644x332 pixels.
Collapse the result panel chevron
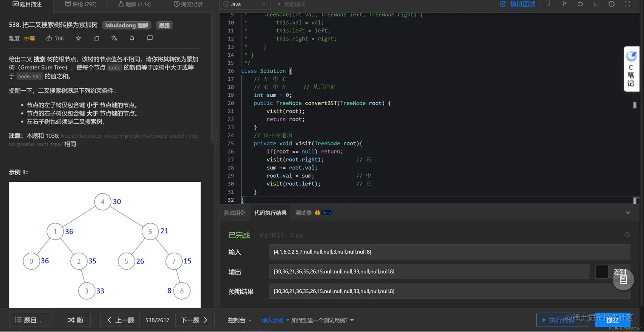pyautogui.click(x=628, y=213)
